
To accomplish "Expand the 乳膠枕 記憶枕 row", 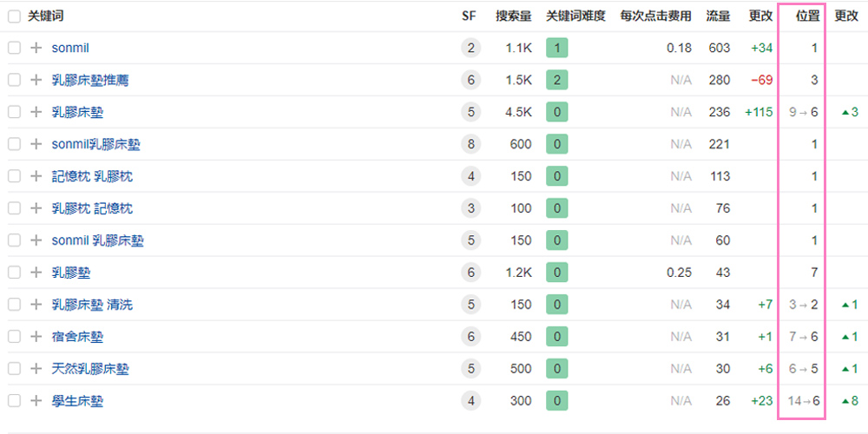I will (x=36, y=209).
